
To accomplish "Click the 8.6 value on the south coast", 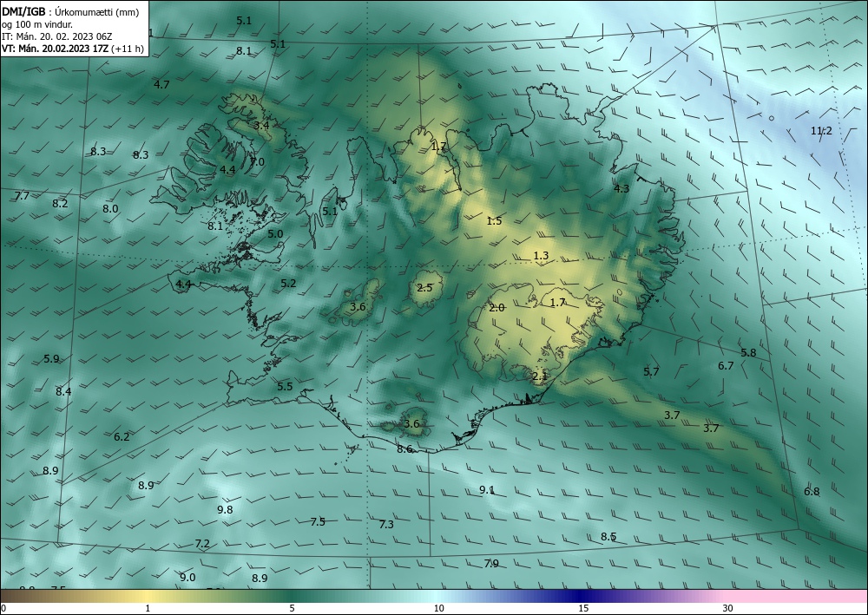I will click(404, 449).
